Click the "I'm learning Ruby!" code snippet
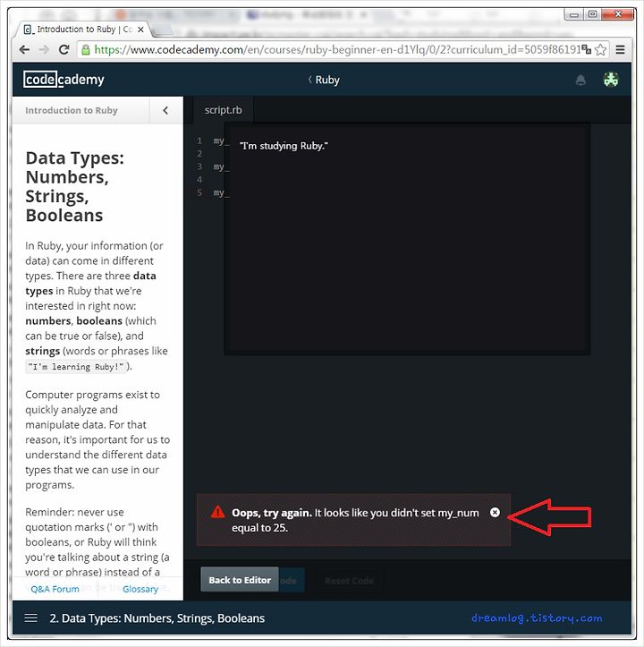This screenshot has height=647, width=644. [x=76, y=366]
